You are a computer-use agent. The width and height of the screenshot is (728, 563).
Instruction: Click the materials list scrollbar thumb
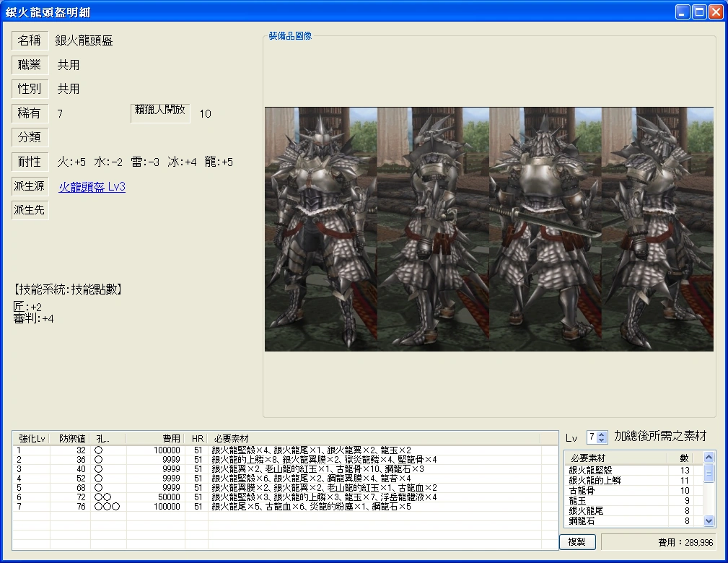[x=709, y=473]
